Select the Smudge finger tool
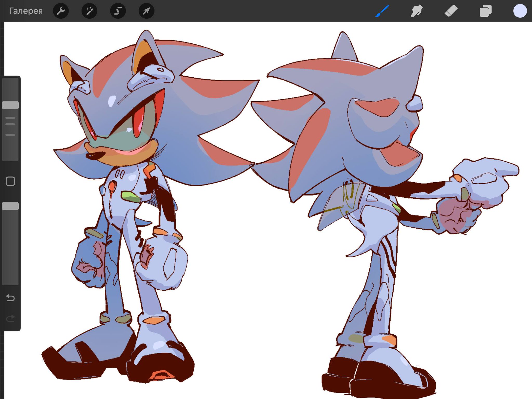The width and height of the screenshot is (532, 399). pyautogui.click(x=416, y=11)
